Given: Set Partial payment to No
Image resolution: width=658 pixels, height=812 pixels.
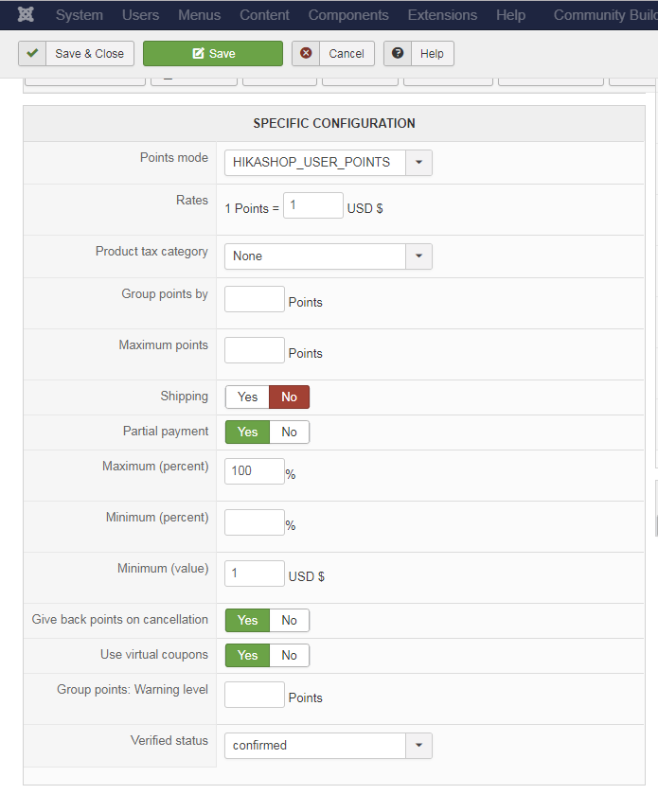Looking at the screenshot, I should [289, 432].
